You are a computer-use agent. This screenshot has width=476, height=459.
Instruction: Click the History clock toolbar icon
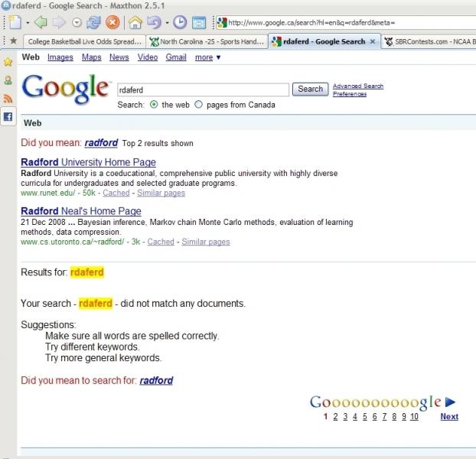[179, 22]
